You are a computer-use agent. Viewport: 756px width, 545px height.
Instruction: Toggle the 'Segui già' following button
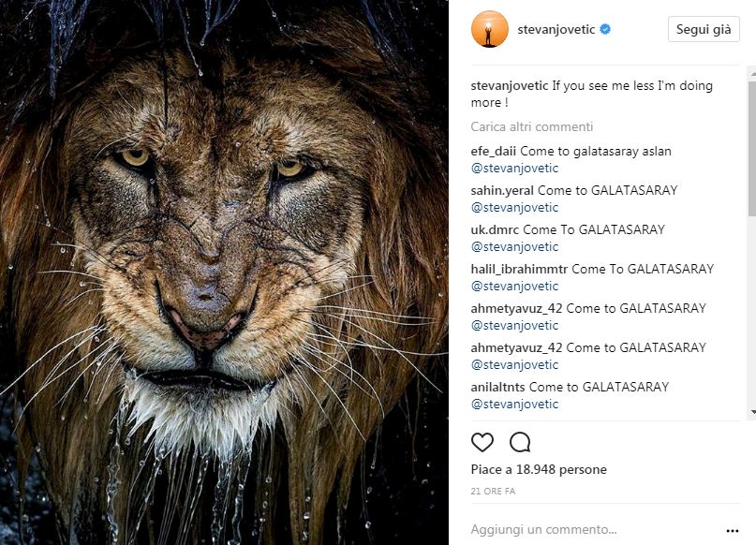[x=704, y=30]
